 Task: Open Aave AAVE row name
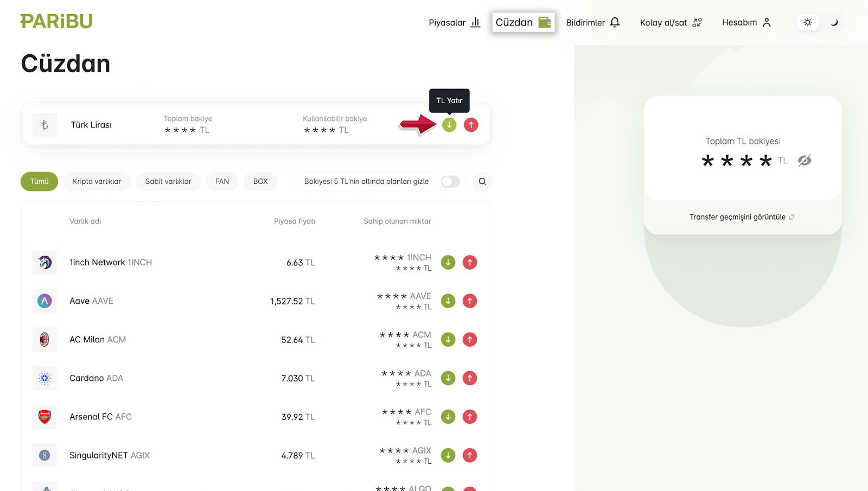pos(91,301)
